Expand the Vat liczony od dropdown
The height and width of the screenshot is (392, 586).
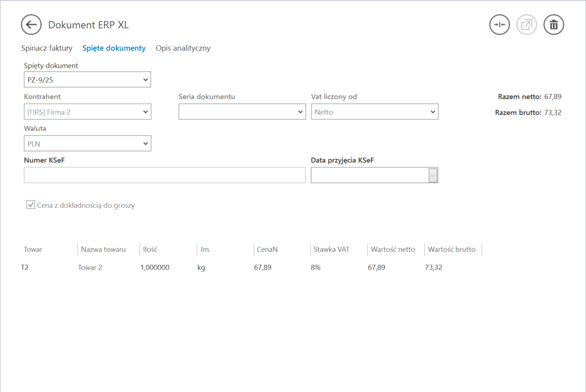tap(374, 112)
